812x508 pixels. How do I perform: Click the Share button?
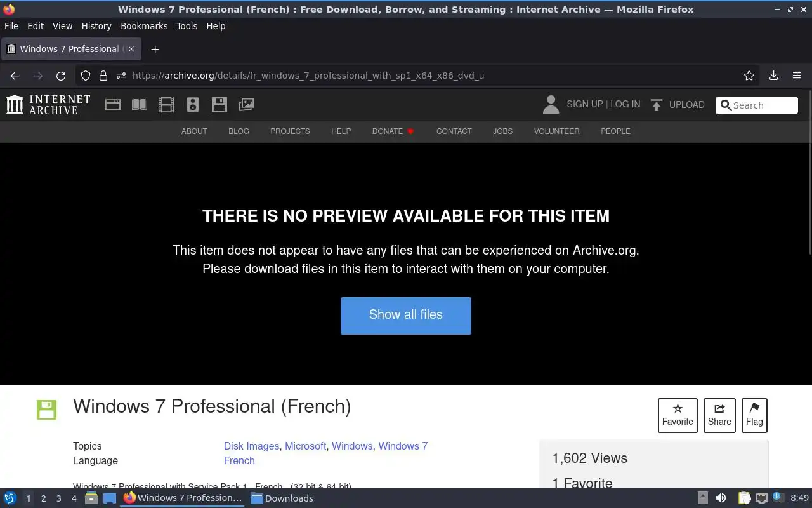pos(719,415)
